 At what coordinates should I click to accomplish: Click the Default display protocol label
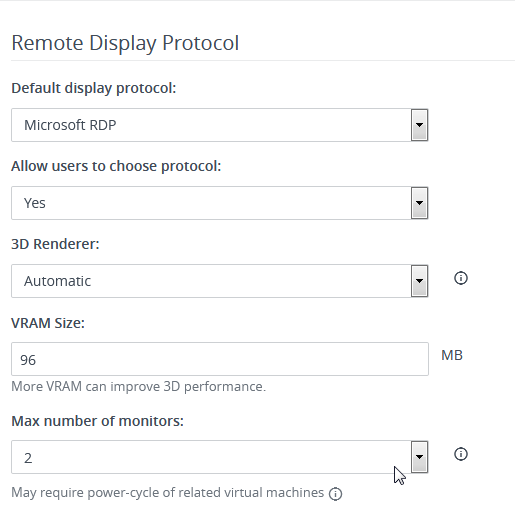(94, 88)
